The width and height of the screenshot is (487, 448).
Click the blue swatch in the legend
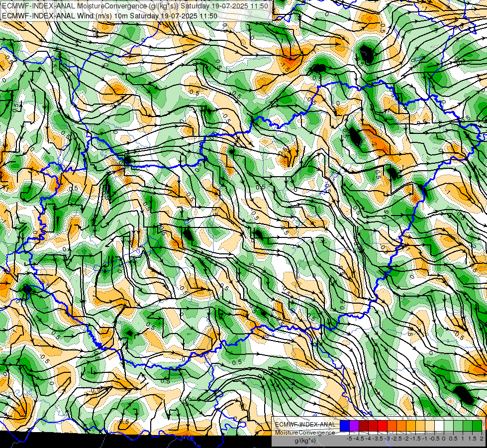click(345, 426)
